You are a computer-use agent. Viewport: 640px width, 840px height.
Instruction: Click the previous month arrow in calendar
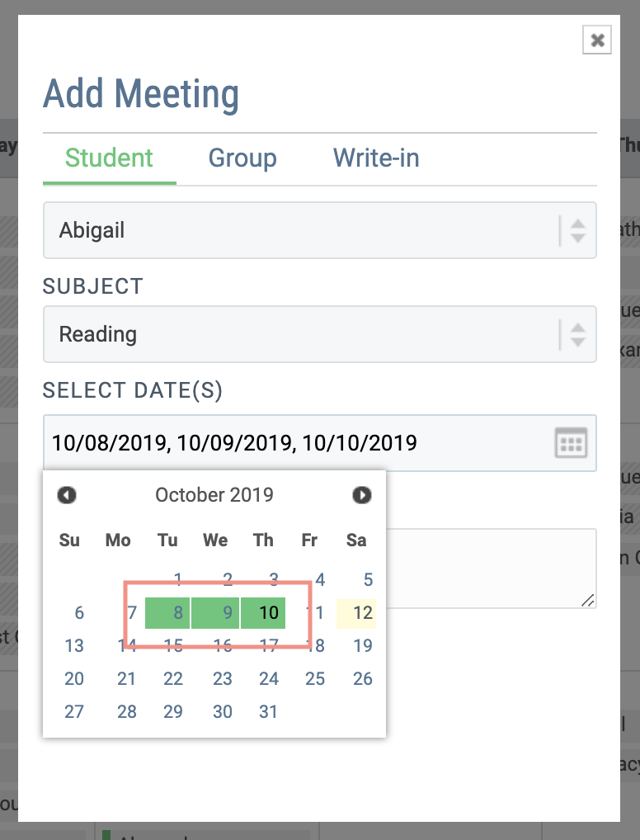tap(67, 495)
